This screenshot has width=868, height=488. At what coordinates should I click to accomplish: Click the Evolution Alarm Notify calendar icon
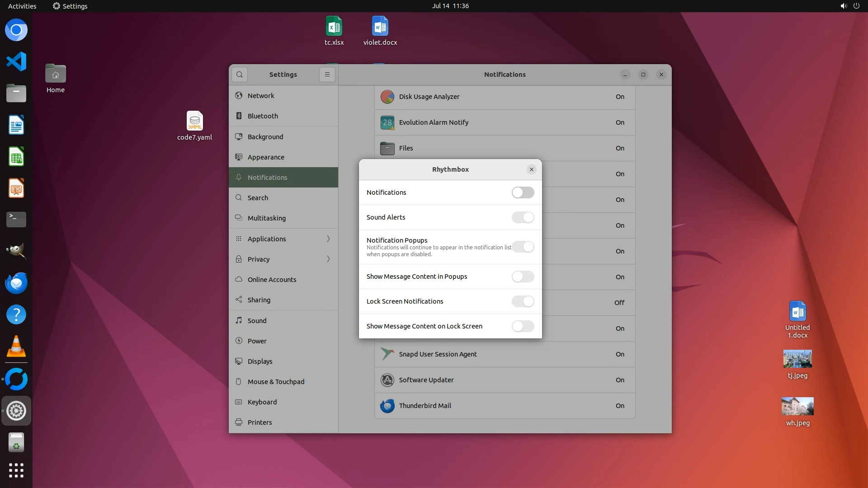pos(387,122)
